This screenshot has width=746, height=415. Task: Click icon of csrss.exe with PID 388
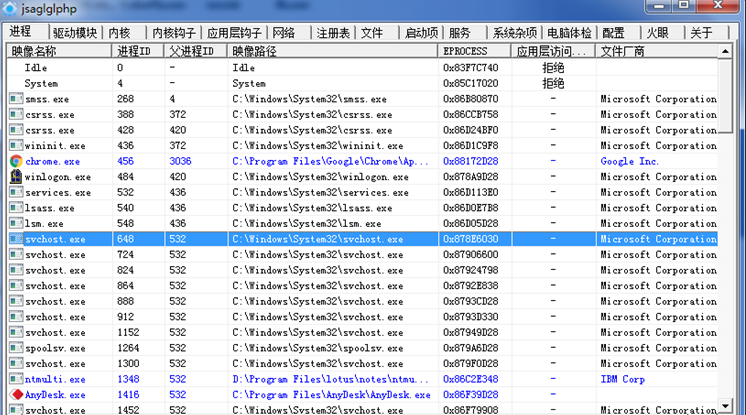pos(16,115)
